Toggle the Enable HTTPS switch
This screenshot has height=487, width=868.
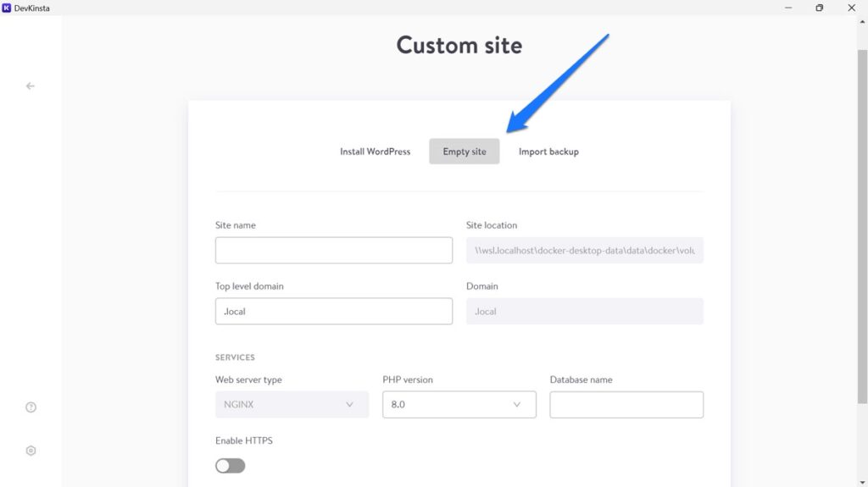[231, 466]
